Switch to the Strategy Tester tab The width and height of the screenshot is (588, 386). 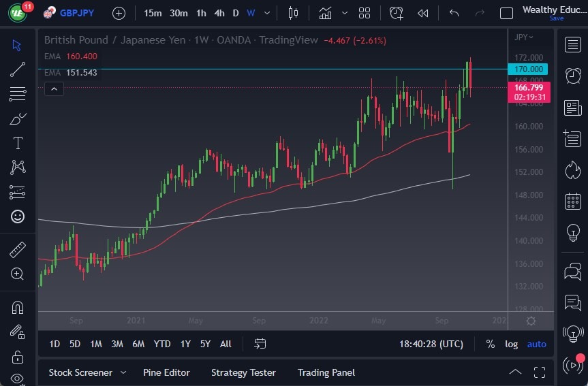(243, 372)
